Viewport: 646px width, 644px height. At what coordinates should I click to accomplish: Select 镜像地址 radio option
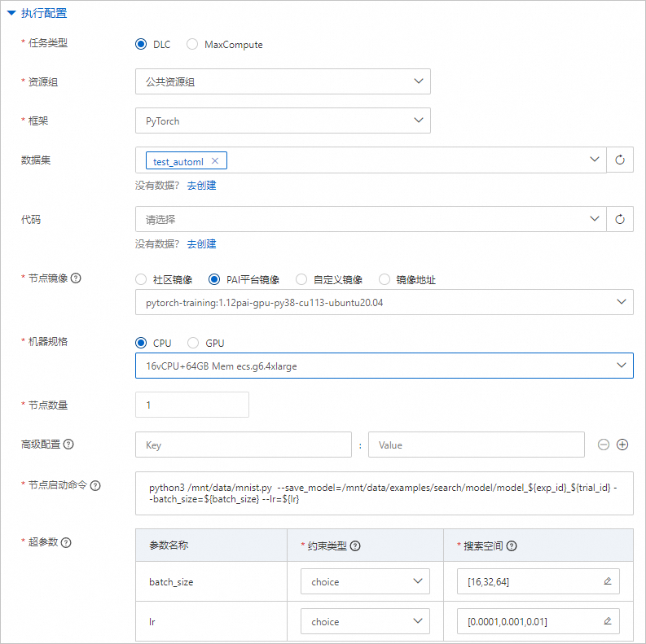click(385, 279)
